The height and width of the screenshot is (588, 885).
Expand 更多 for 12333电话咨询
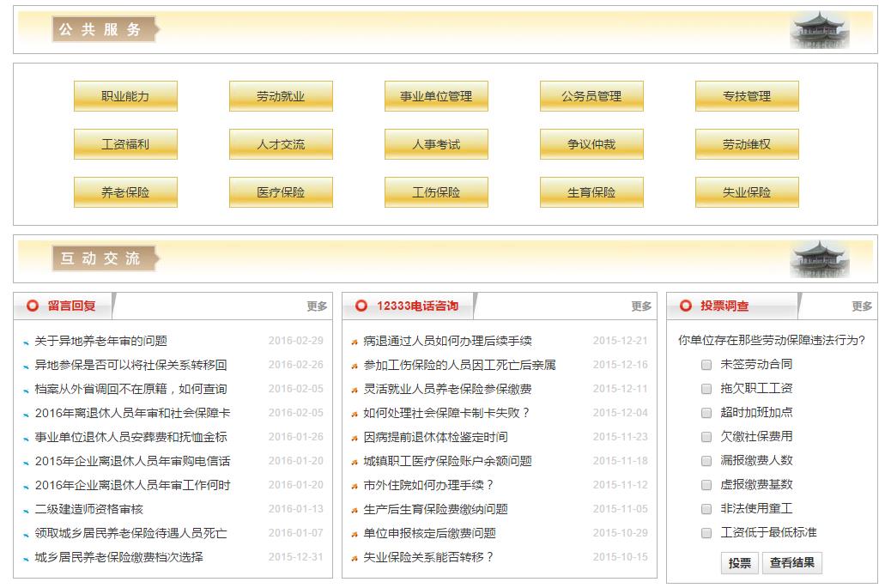point(641,306)
